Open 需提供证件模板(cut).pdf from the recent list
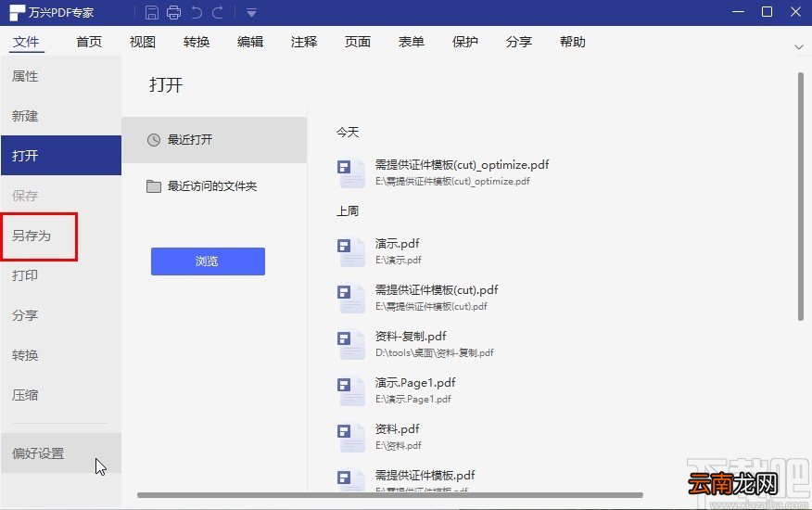The width and height of the screenshot is (812, 510). (x=437, y=289)
